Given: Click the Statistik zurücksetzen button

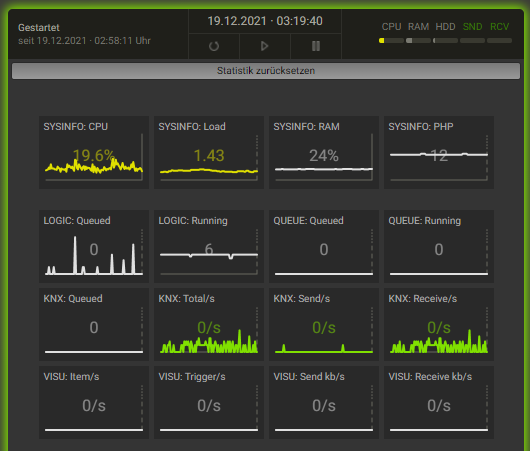Looking at the screenshot, I should click(266, 71).
